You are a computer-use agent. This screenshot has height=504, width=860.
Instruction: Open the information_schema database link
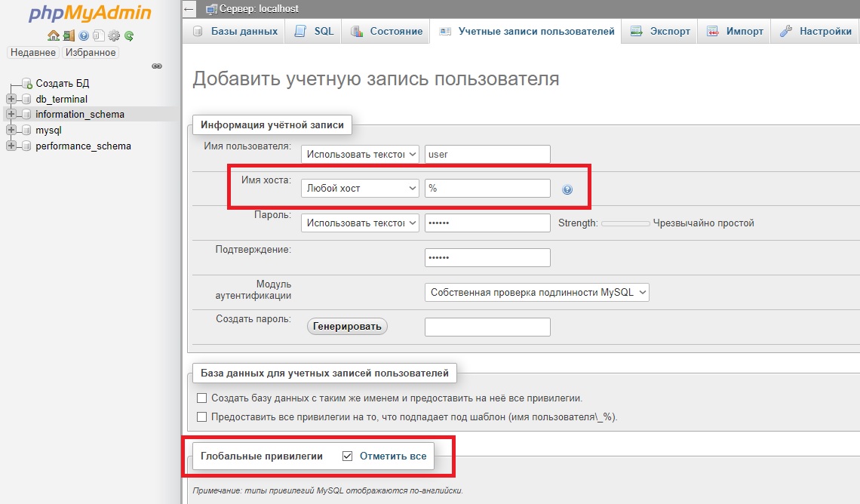80,114
